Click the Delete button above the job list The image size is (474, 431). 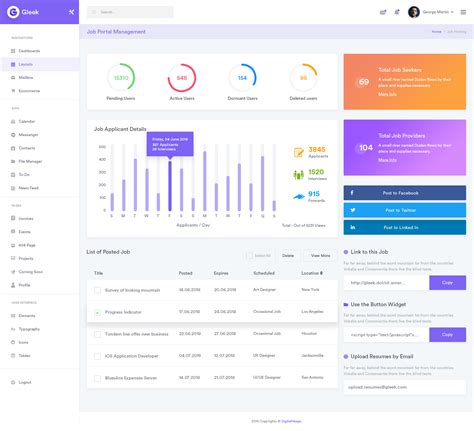tap(288, 256)
